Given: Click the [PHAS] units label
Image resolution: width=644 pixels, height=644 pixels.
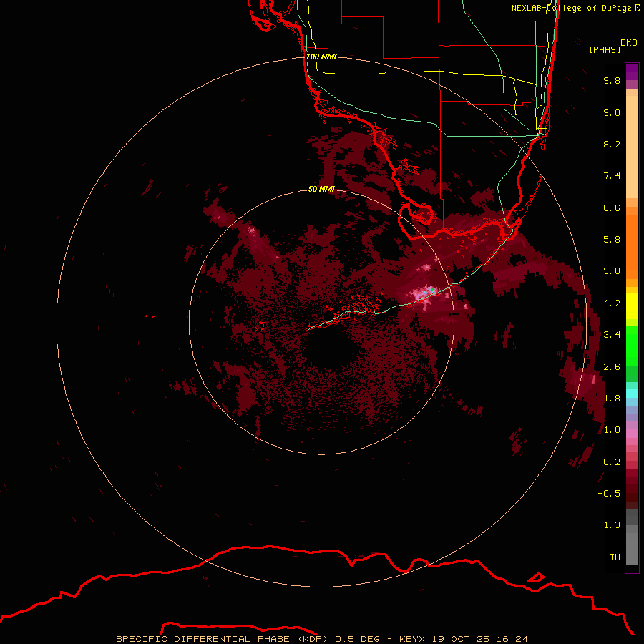Looking at the screenshot, I should [605, 49].
